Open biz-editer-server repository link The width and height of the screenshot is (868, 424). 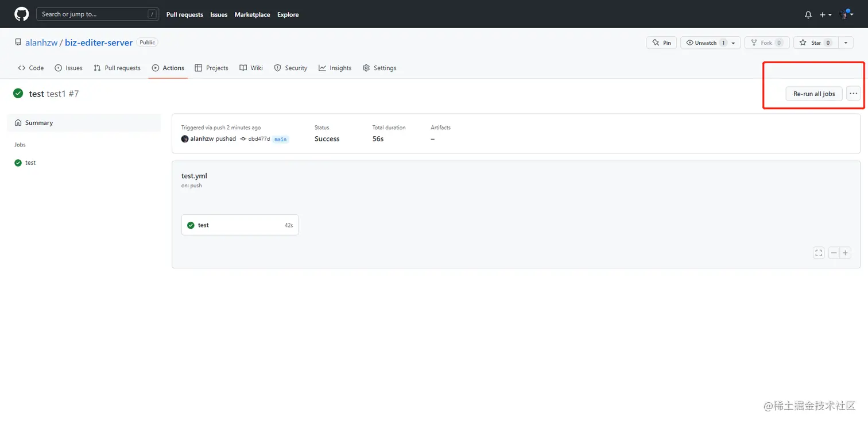[99, 43]
